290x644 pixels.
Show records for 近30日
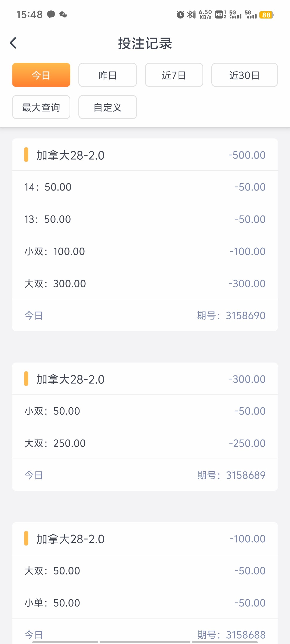point(244,75)
